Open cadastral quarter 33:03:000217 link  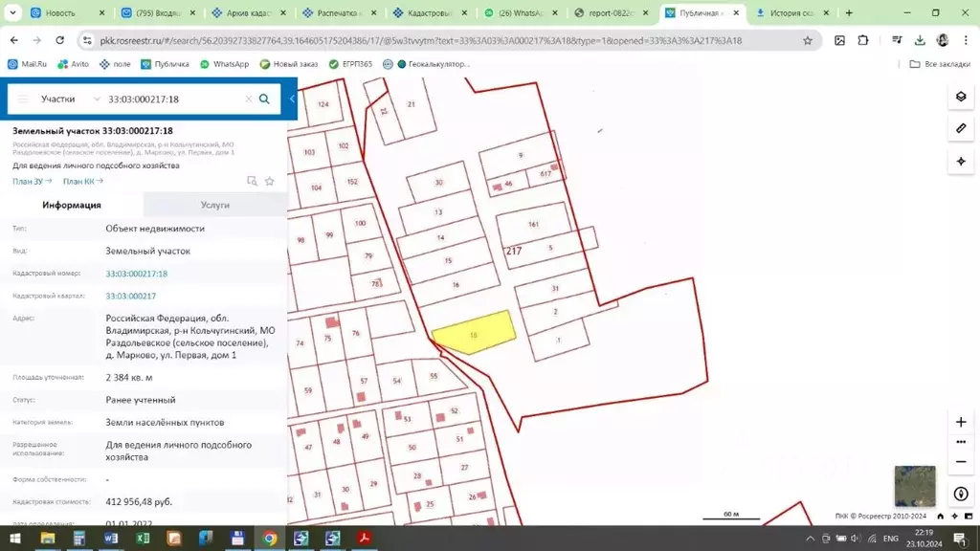tap(130, 297)
